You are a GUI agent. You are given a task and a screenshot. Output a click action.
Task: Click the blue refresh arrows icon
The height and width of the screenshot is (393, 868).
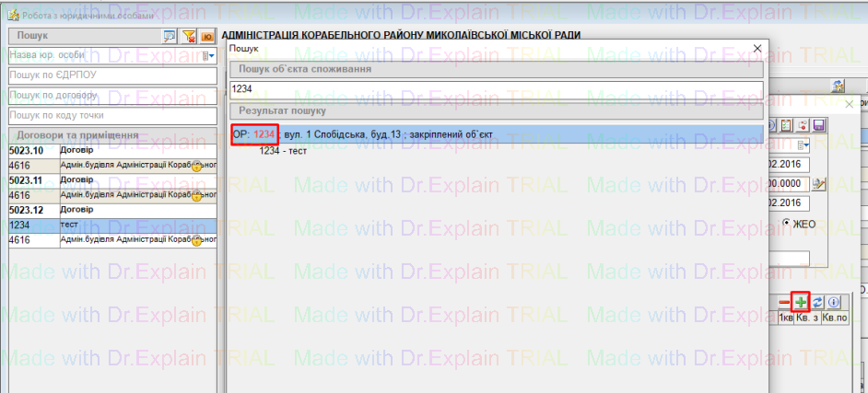point(818,302)
